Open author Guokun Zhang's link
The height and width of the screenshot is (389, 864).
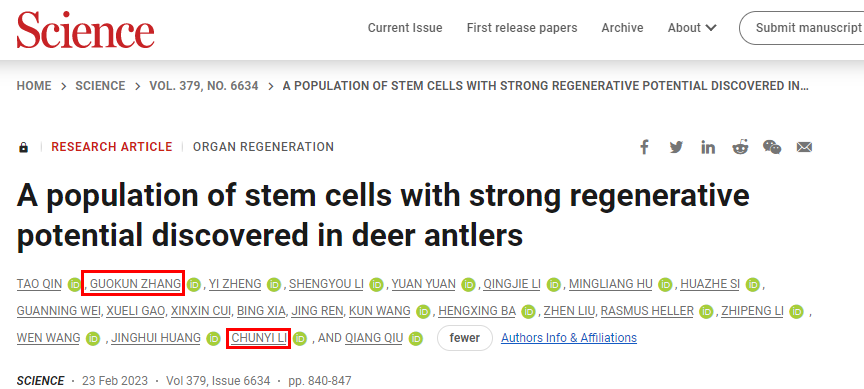point(135,284)
